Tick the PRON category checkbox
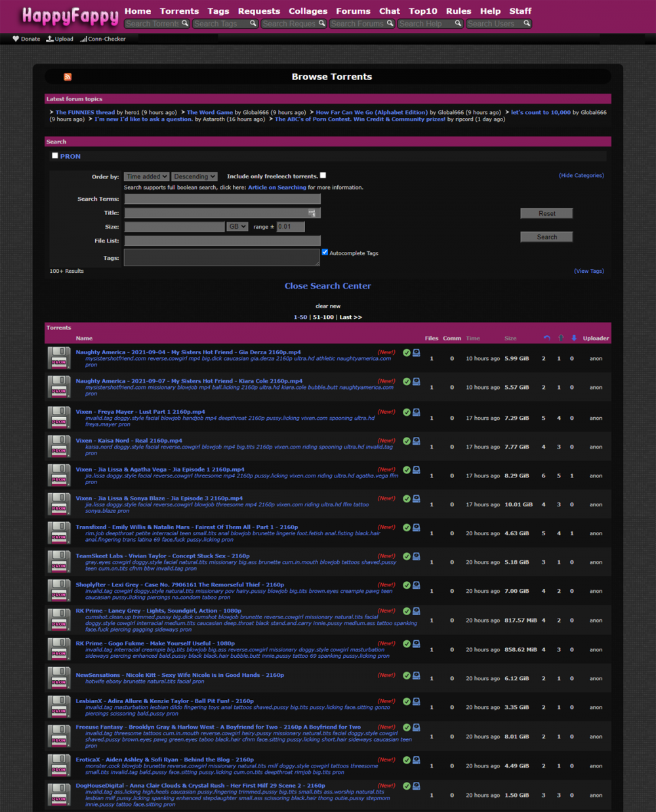 point(55,156)
